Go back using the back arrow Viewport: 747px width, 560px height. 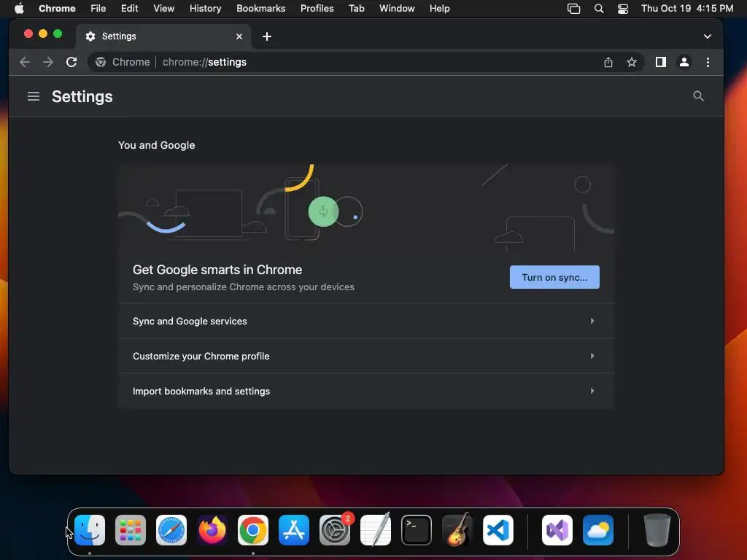pyautogui.click(x=25, y=62)
